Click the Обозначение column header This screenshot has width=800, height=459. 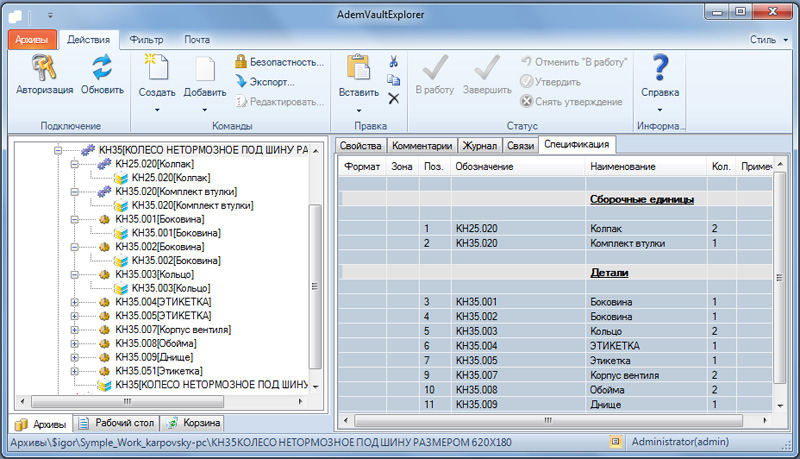coord(484,166)
